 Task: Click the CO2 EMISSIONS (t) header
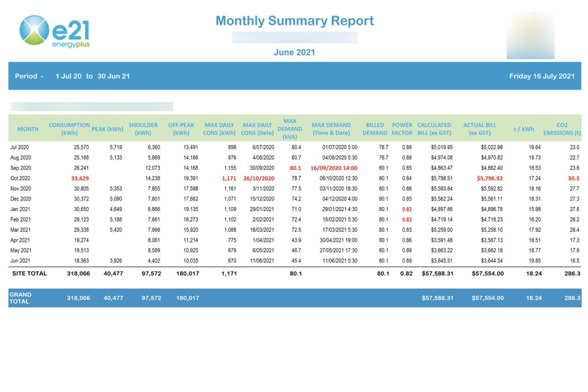pyautogui.click(x=563, y=129)
